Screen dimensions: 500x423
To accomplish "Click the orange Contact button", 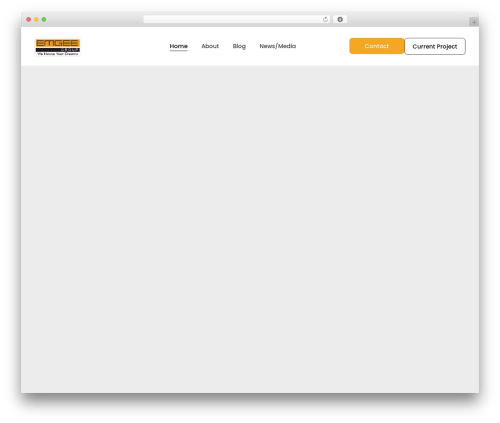I will pos(377,46).
